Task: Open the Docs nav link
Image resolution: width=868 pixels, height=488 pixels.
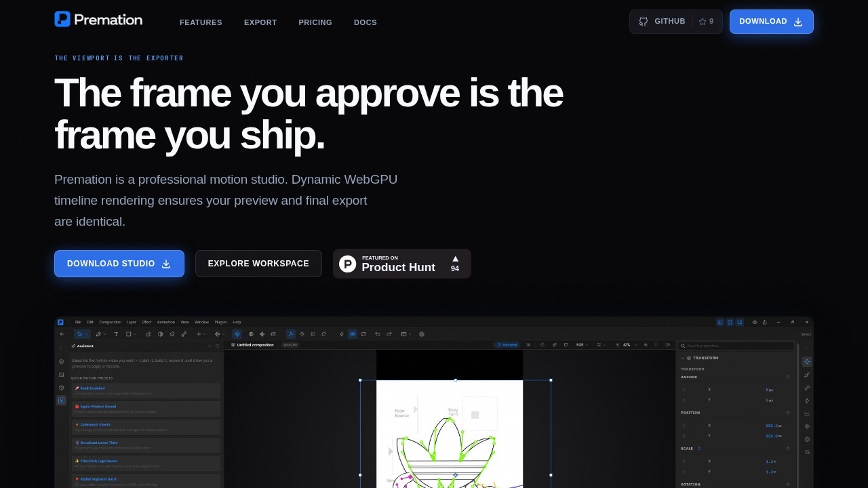Action: 366,22
